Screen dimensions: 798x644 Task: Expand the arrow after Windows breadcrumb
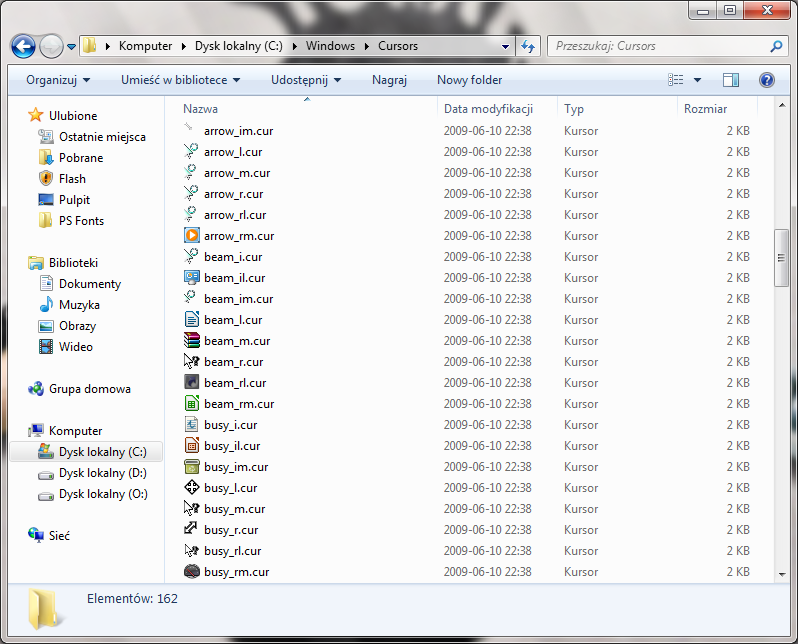point(366,46)
